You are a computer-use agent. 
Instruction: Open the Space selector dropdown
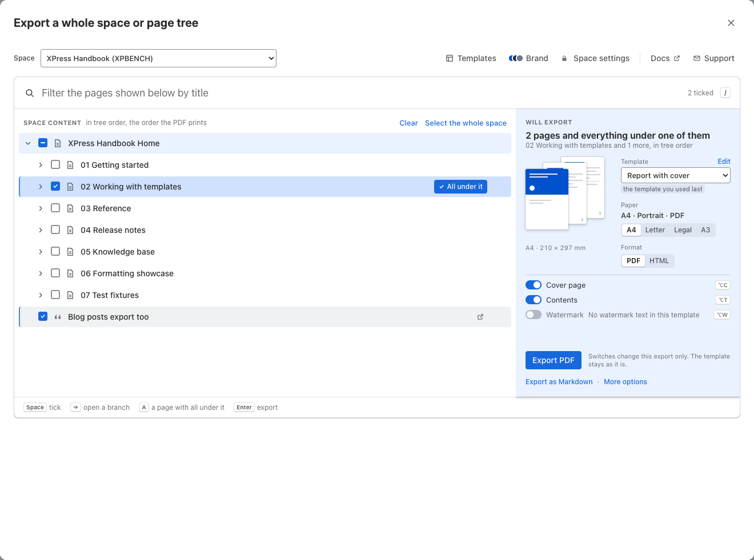(158, 58)
